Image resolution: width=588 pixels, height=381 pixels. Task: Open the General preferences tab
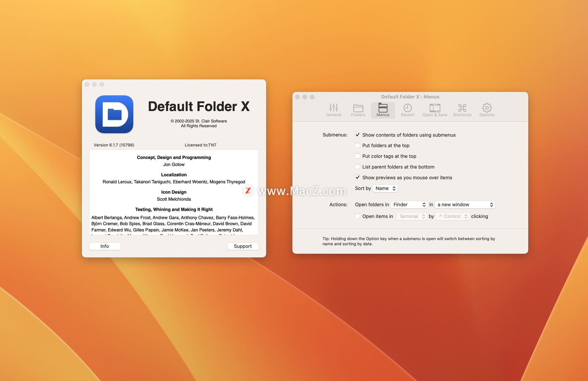coord(333,110)
